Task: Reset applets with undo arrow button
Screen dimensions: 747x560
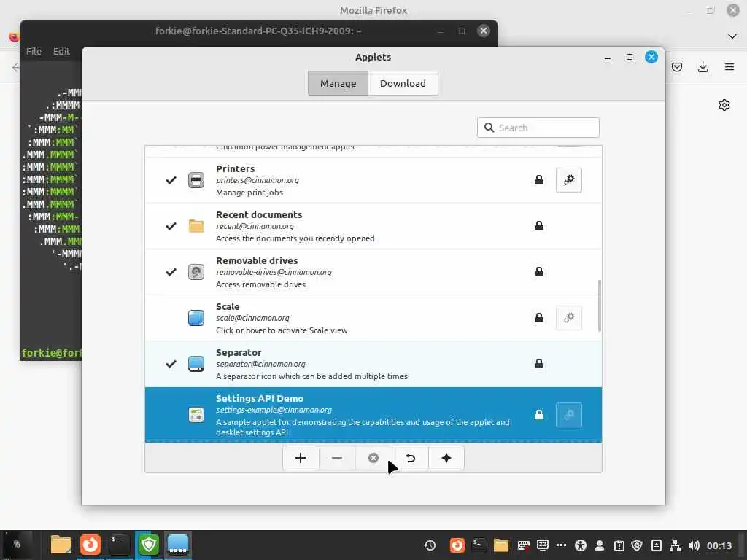Action: point(410,458)
